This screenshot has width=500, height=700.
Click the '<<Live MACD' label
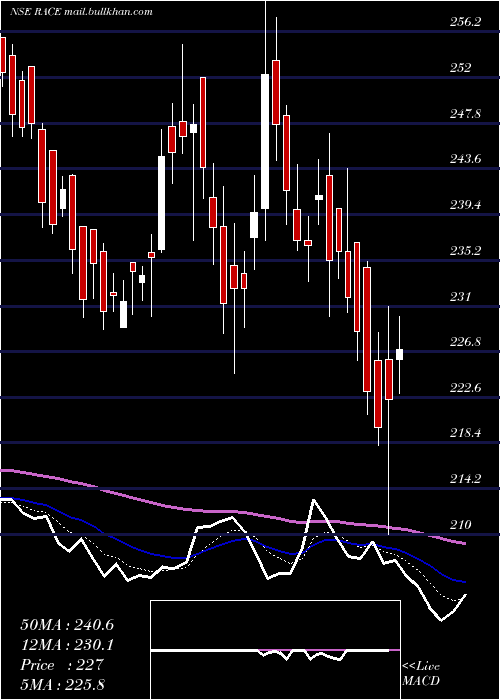421,674
